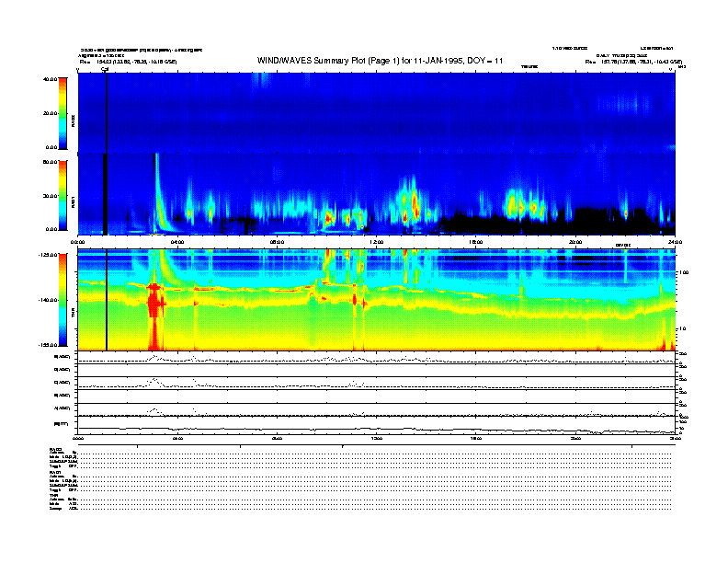Click the Cal marker label above RAD2 panel
This screenshot has width=728, height=563.
(105, 69)
